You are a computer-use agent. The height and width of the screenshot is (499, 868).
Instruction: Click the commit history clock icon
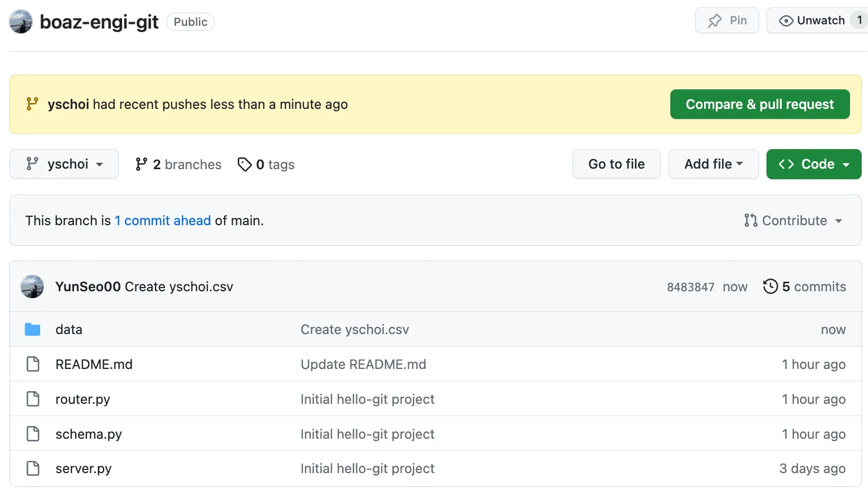click(x=770, y=287)
